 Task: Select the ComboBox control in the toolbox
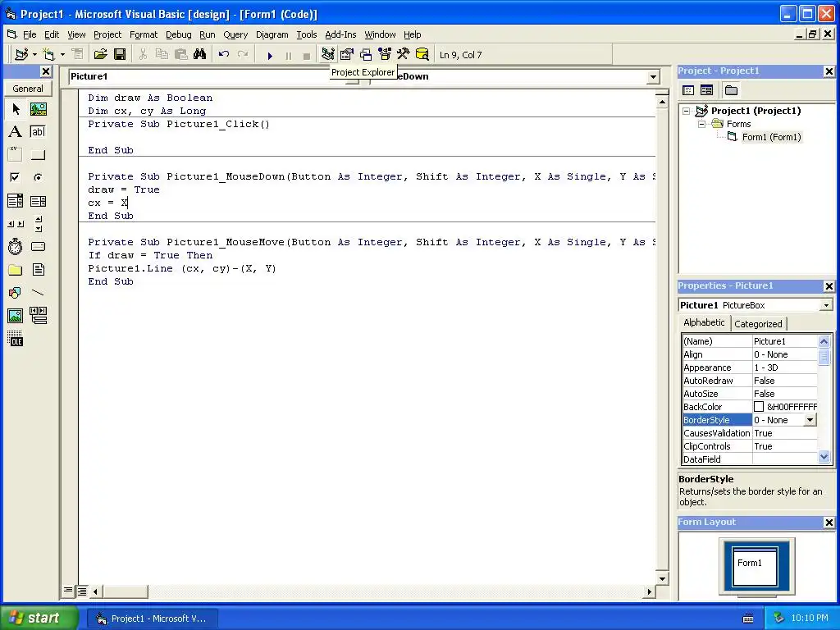pos(16,201)
